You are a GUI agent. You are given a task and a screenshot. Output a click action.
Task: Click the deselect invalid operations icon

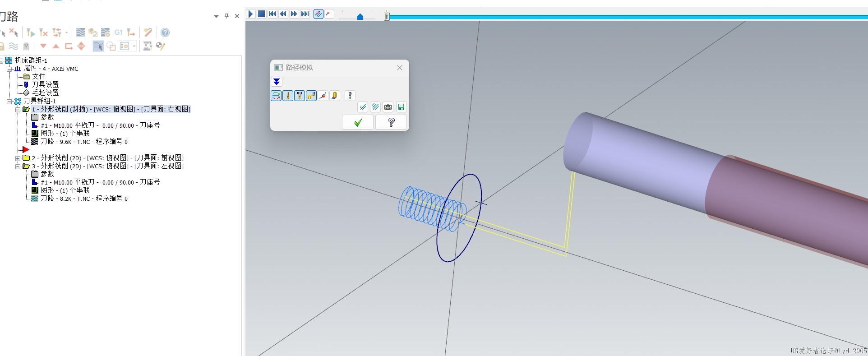pos(14,32)
